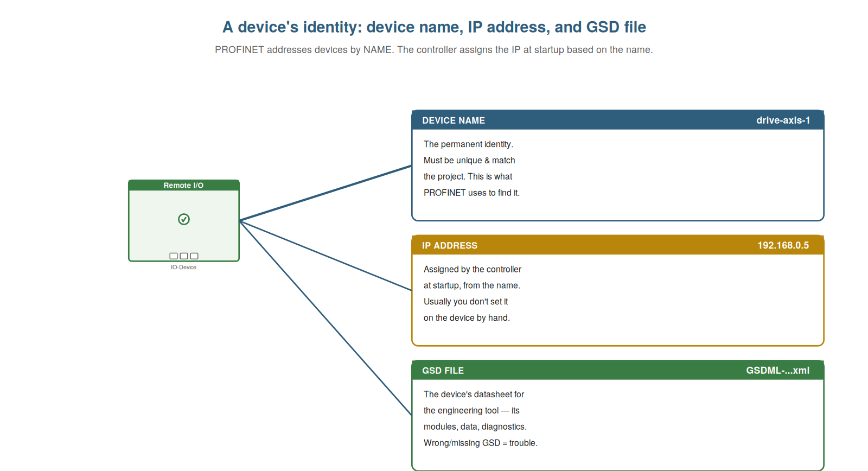868x471 pixels.
Task: Select the IP ADDRESS card header
Action: click(x=618, y=245)
